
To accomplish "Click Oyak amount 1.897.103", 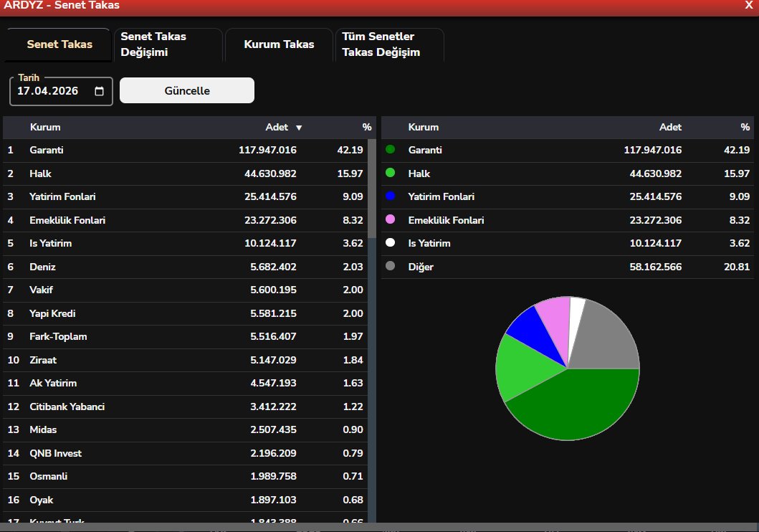I will point(273,500).
